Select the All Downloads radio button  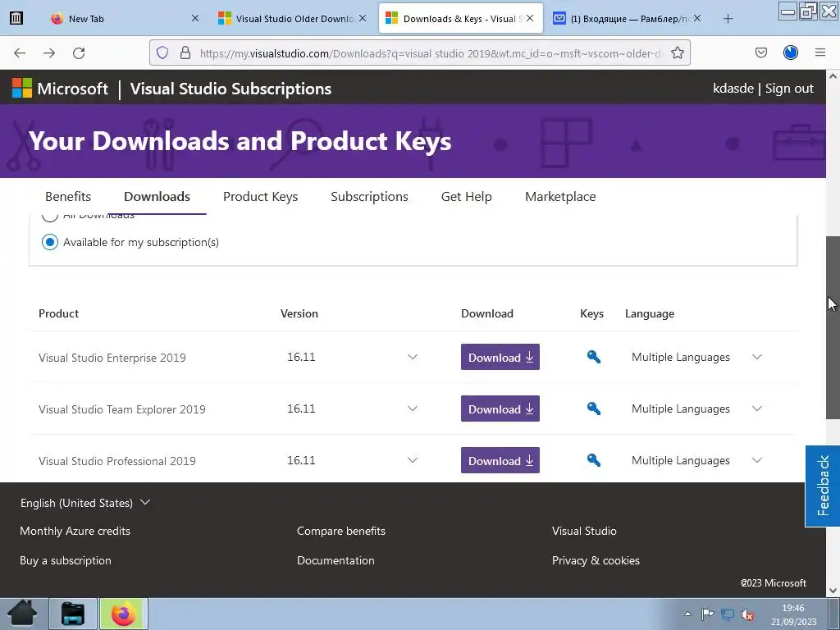[x=50, y=216]
